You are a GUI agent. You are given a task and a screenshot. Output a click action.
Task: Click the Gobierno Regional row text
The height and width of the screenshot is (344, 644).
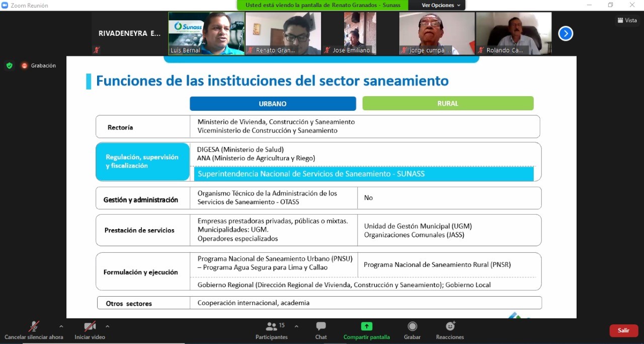click(344, 285)
